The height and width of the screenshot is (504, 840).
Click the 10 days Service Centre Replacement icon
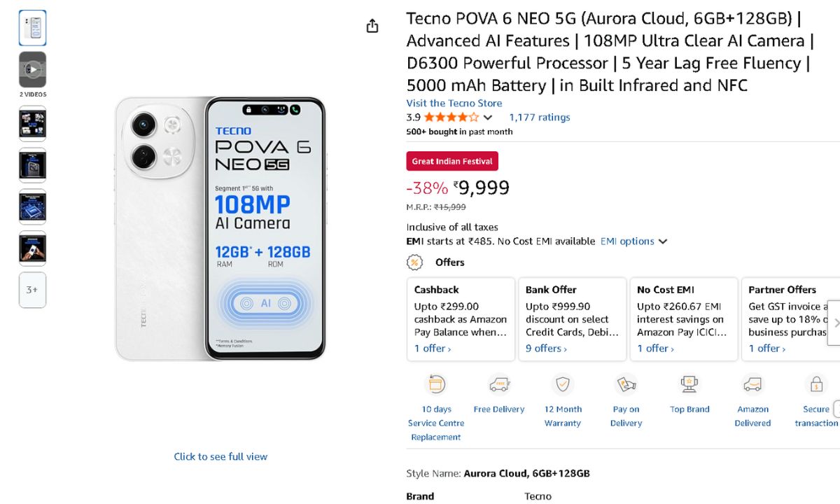coord(437,384)
